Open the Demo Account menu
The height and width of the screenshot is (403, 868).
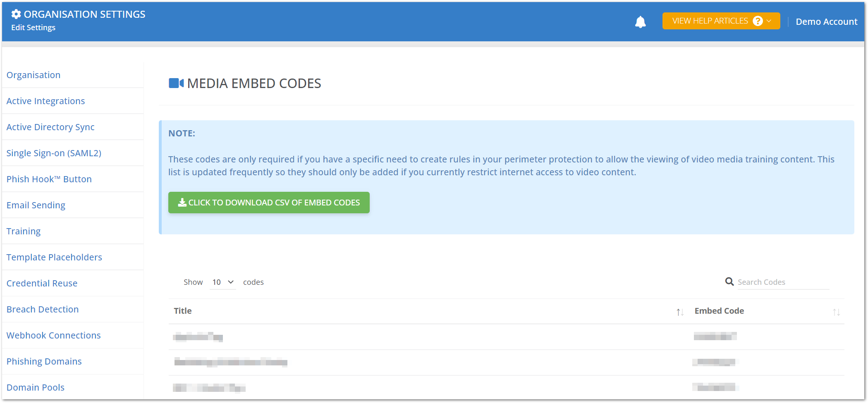pyautogui.click(x=826, y=21)
